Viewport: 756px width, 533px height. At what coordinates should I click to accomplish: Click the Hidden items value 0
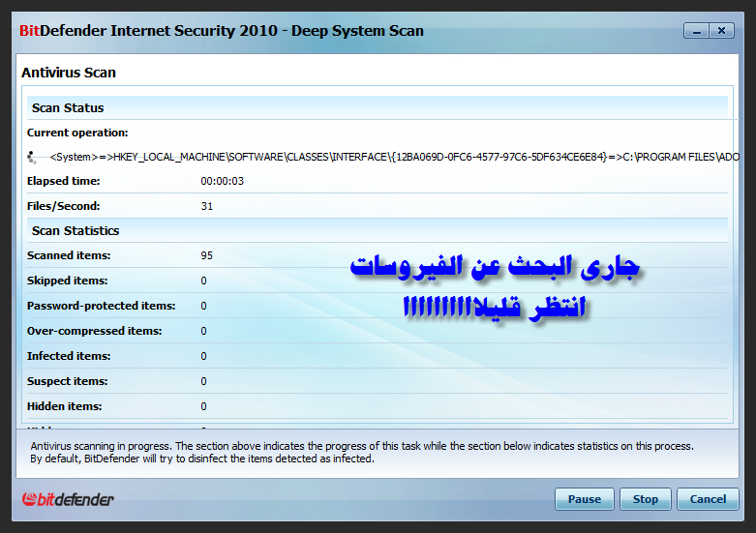click(x=203, y=406)
